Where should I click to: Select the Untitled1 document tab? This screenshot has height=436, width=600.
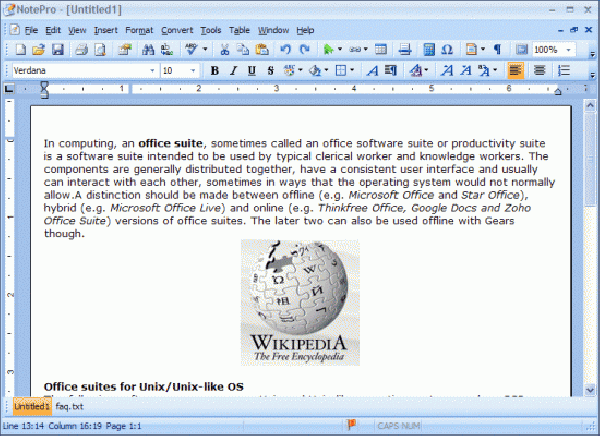click(32, 406)
